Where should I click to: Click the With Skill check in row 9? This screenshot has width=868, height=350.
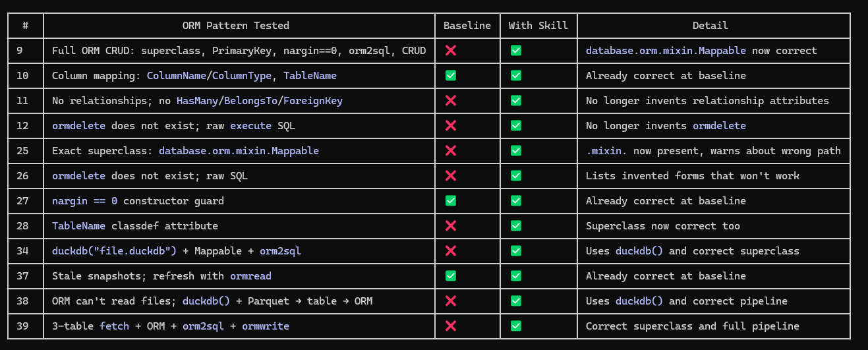(x=516, y=50)
